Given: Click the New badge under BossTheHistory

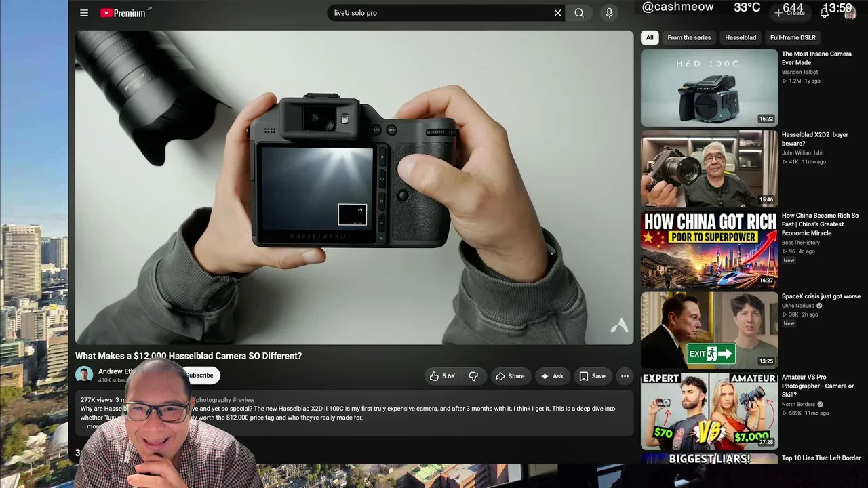Looking at the screenshot, I should point(789,260).
